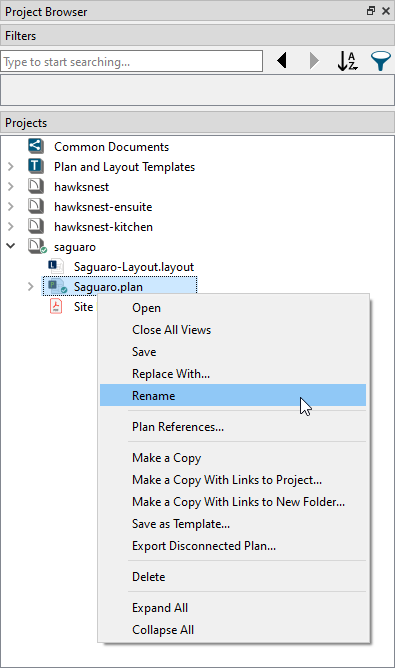This screenshot has width=395, height=668.
Task: Click the Saguaro-Layout.layout file icon
Action: click(56, 266)
